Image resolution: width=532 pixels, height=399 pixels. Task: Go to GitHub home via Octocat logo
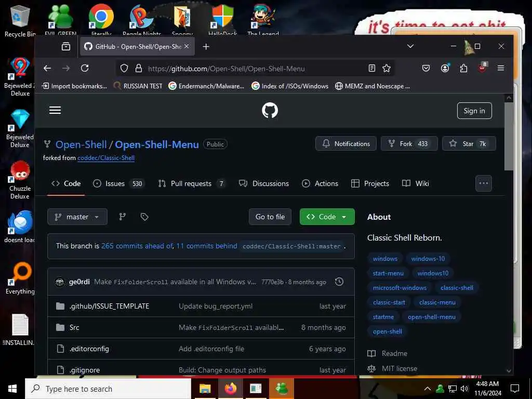click(x=270, y=111)
